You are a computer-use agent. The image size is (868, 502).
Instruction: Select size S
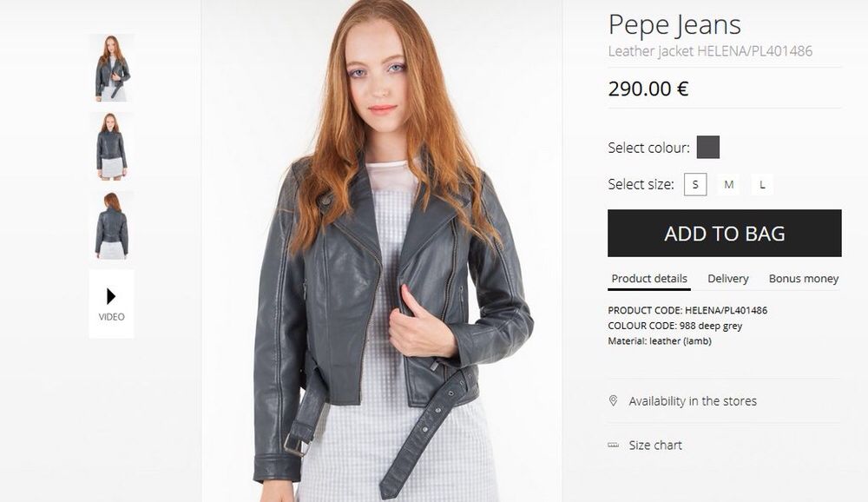(x=695, y=184)
